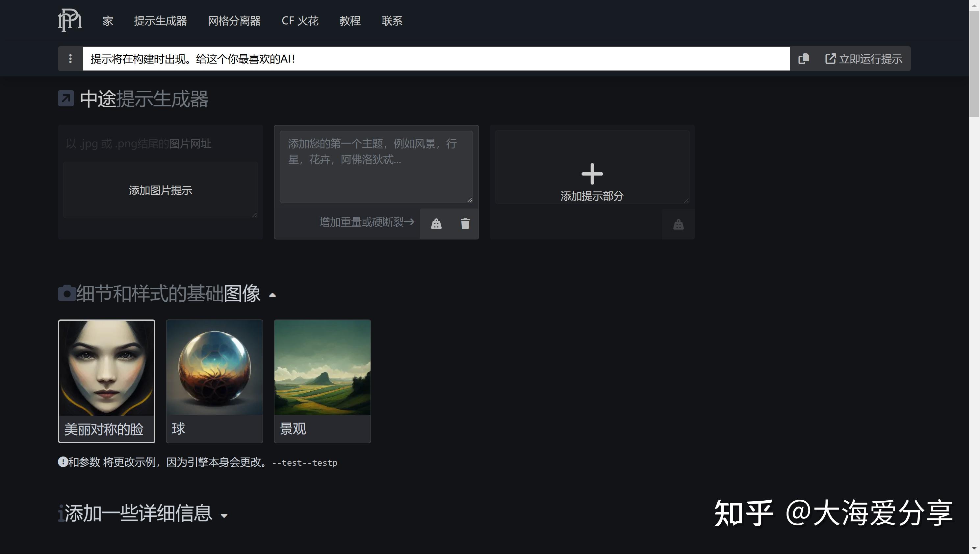Click the image URL input field ending .jpg or .png
The width and height of the screenshot is (980, 554).
click(160, 144)
